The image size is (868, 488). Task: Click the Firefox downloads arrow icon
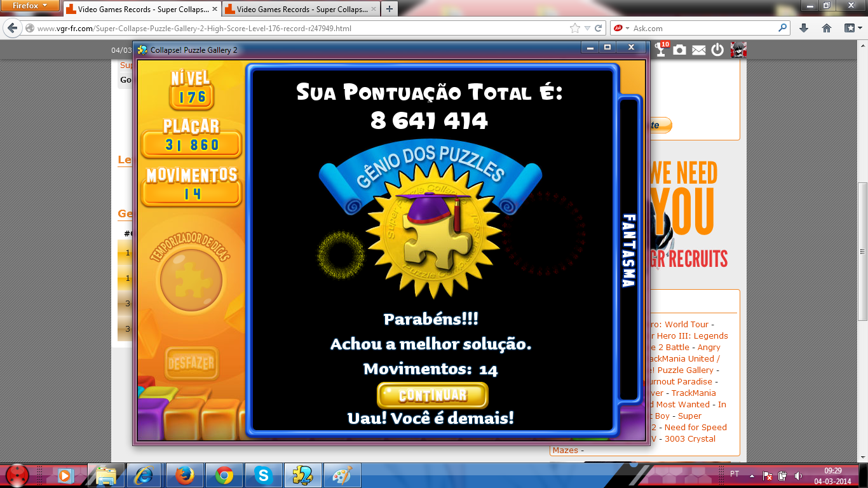point(804,28)
